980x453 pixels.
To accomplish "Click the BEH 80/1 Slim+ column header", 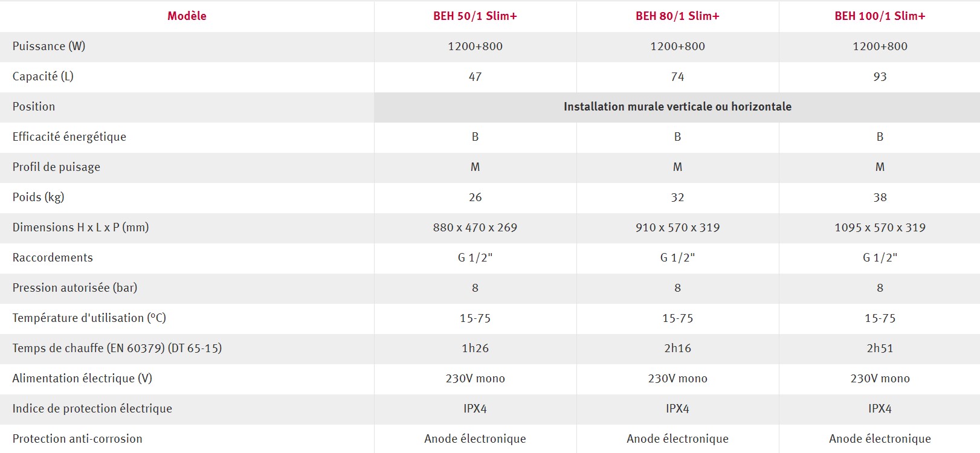I will [x=677, y=16].
